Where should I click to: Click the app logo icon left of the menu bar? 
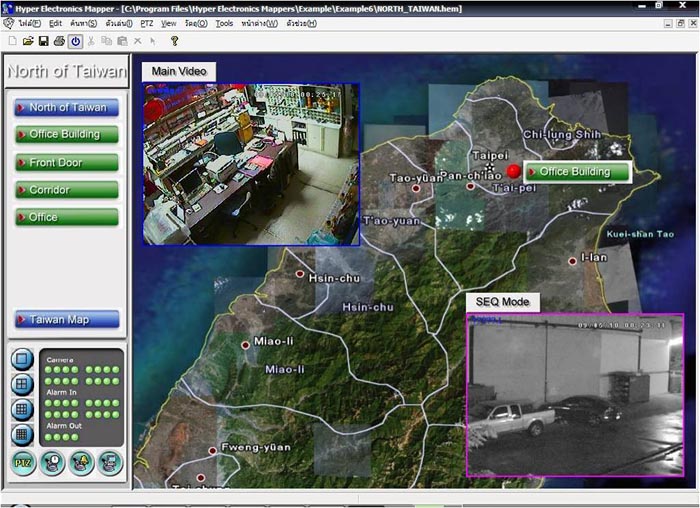point(8,23)
